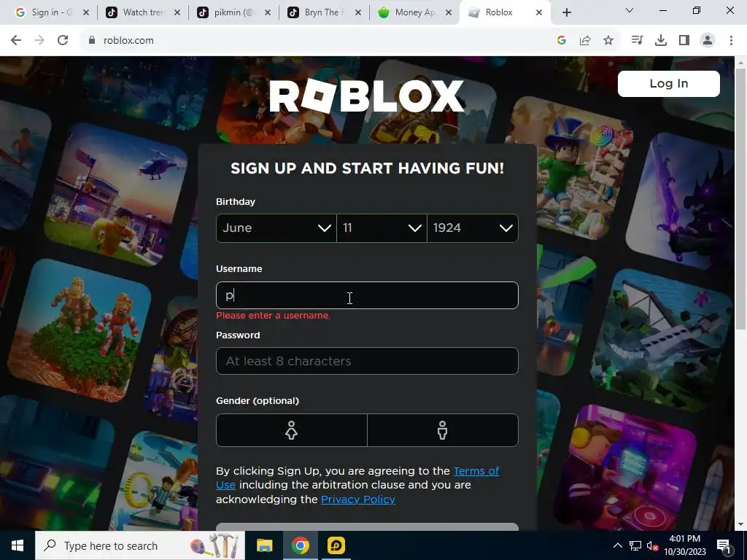
Task: Open the Chrome profile avatar
Action: pyautogui.click(x=708, y=41)
